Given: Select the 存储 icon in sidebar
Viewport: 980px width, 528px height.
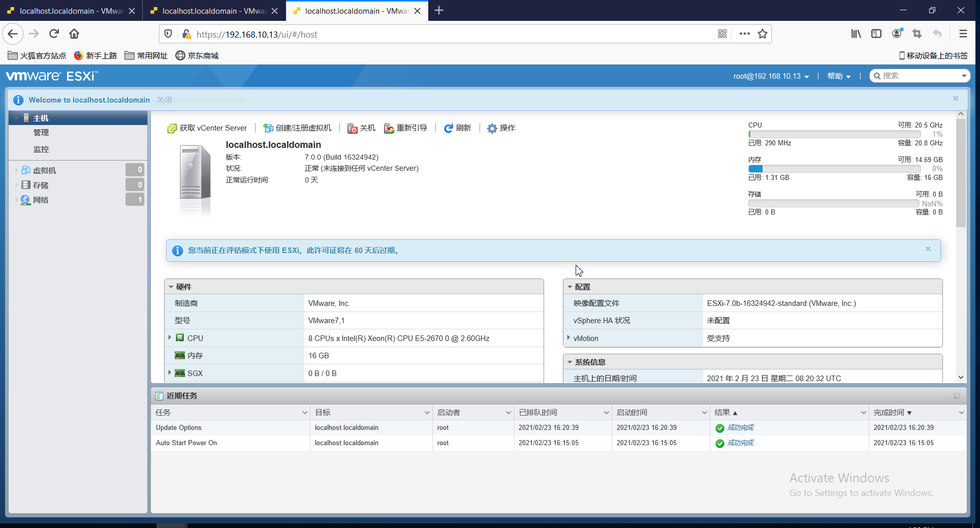Looking at the screenshot, I should (x=25, y=185).
